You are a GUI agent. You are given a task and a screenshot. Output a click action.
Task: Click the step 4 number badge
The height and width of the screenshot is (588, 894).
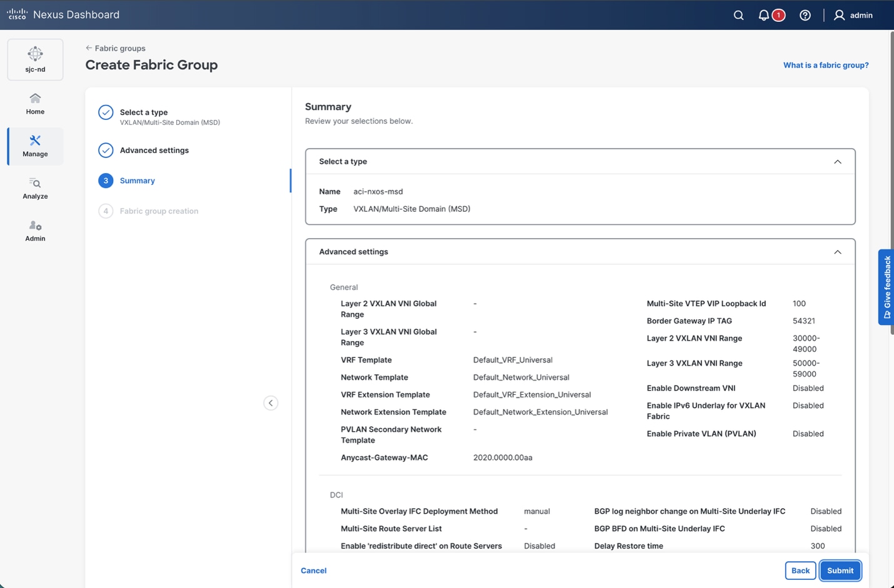106,211
